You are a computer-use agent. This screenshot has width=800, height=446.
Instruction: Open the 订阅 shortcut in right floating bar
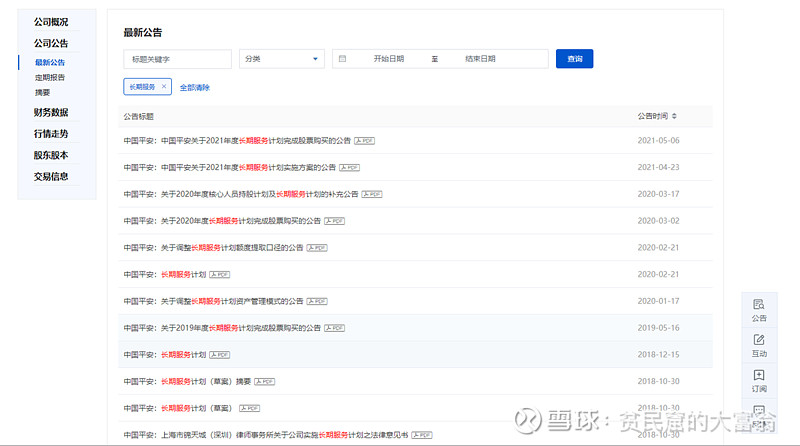[x=759, y=381]
